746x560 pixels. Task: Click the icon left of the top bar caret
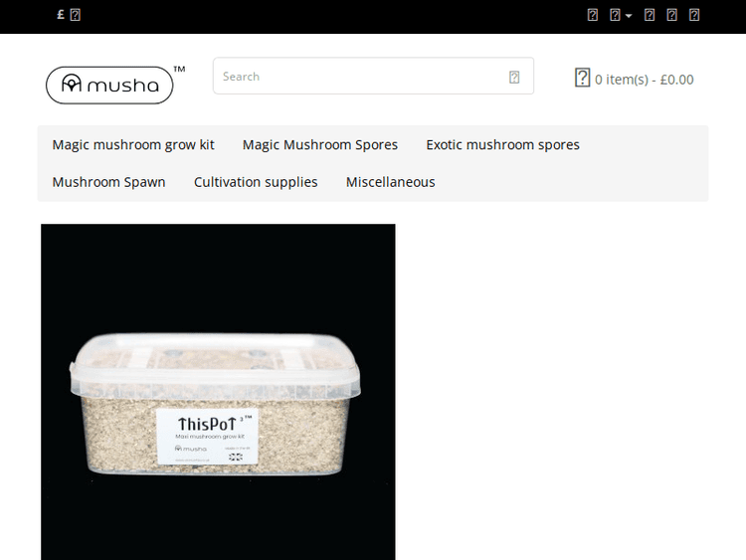point(616,15)
